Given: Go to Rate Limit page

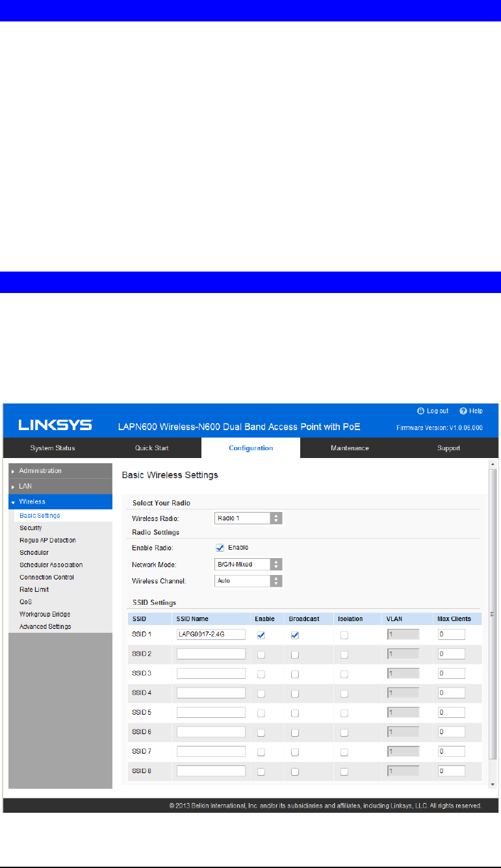Looking at the screenshot, I should click(34, 589).
